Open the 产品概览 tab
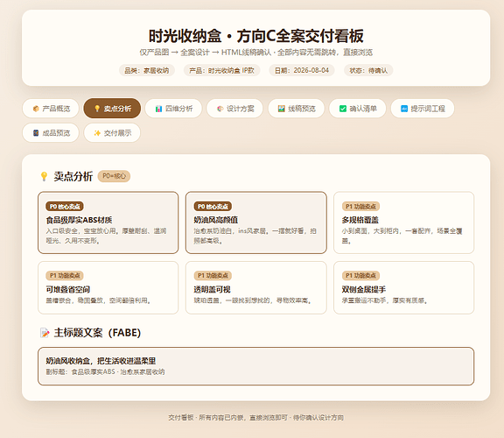Viewport: 504px width, 438px height. coord(51,109)
